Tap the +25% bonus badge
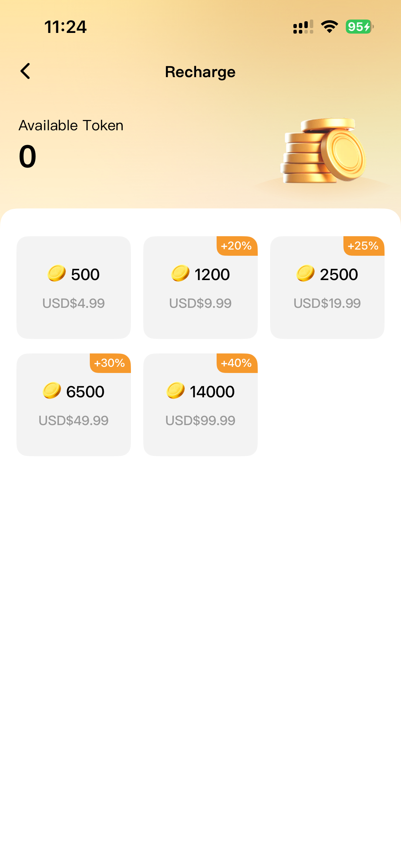401x868 pixels. coord(363,246)
